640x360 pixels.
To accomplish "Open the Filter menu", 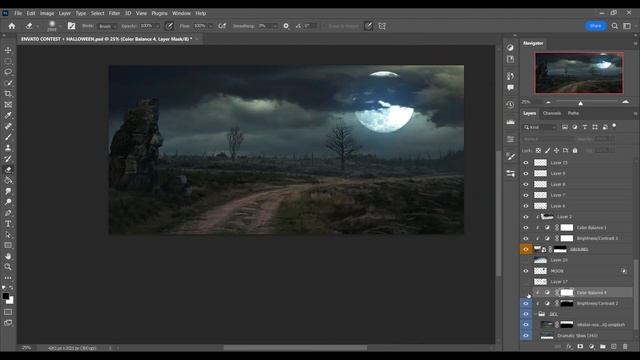I will pos(114,13).
